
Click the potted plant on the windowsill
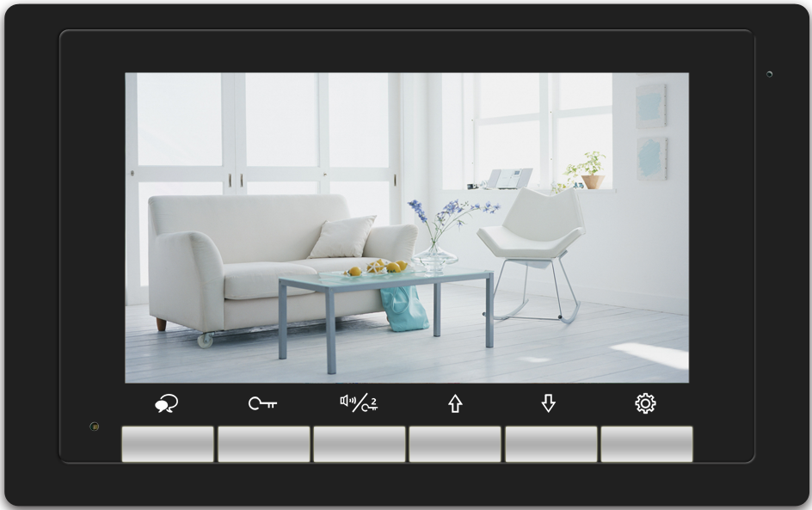[x=592, y=170]
